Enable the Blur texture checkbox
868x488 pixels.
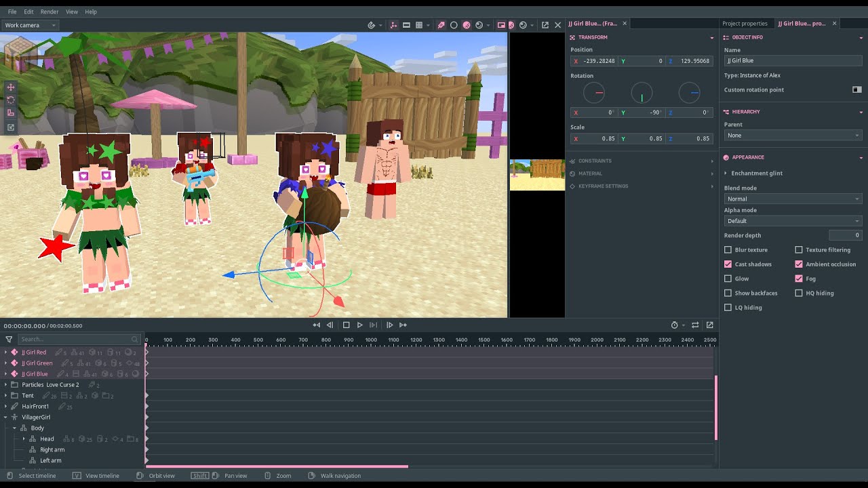728,250
